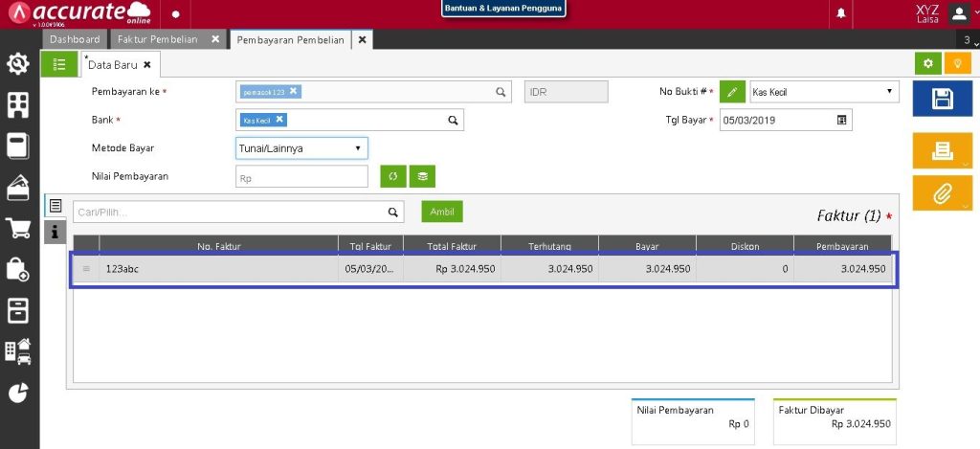Focus the Cari/Pilih search field
This screenshot has height=449, width=980.
click(238, 212)
